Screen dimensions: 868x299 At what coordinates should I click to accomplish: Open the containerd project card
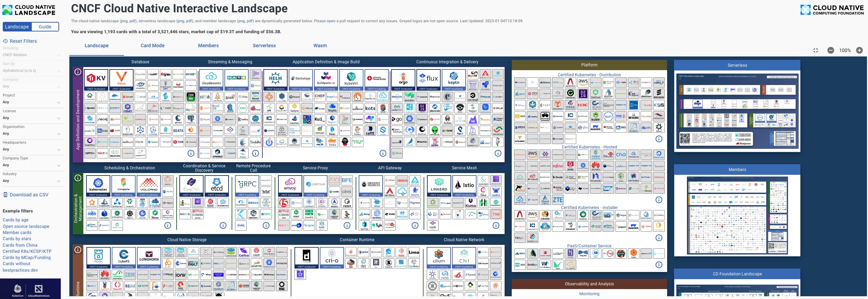(306, 258)
